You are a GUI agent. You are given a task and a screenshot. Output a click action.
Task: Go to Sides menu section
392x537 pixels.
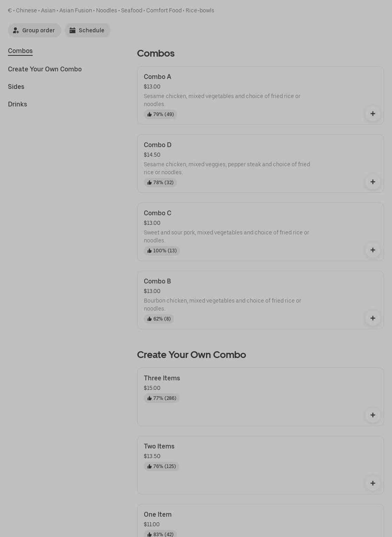coord(16,87)
